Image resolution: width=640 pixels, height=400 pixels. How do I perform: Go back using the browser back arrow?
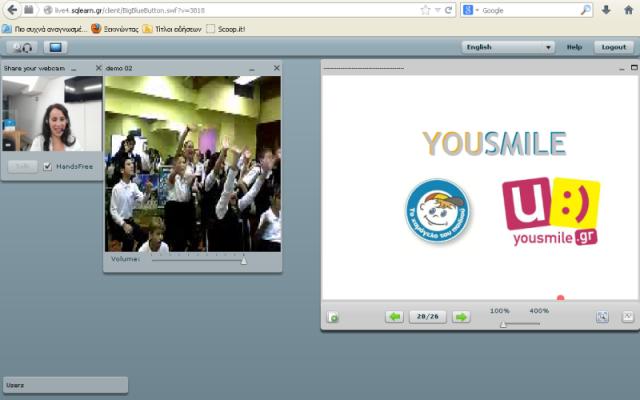click(x=12, y=10)
